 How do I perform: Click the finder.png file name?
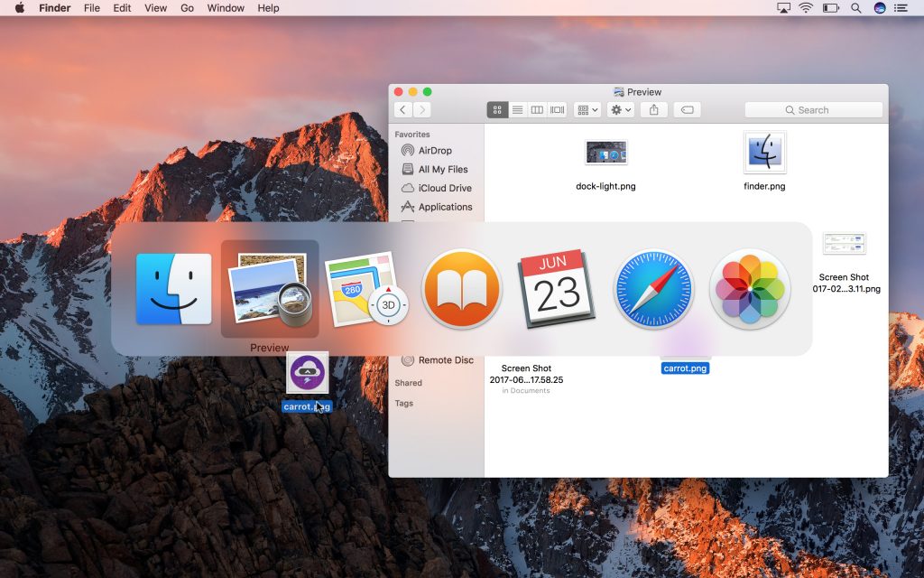click(x=764, y=186)
